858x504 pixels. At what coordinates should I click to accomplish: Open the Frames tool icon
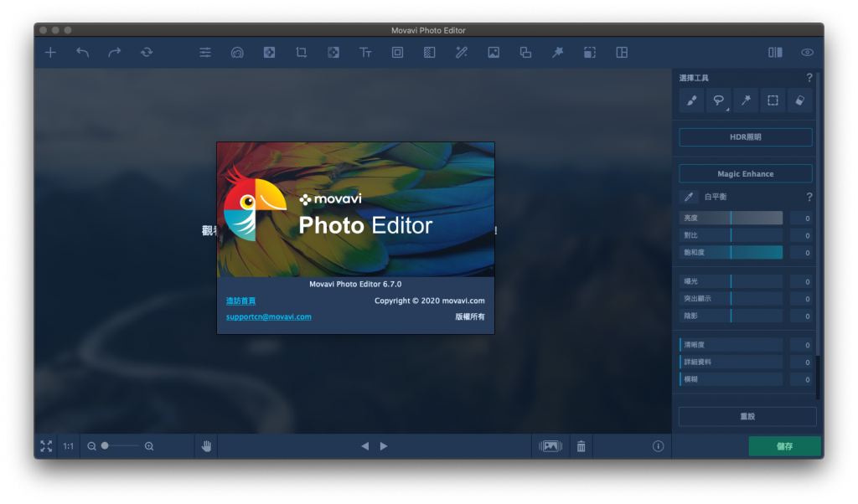coord(397,53)
